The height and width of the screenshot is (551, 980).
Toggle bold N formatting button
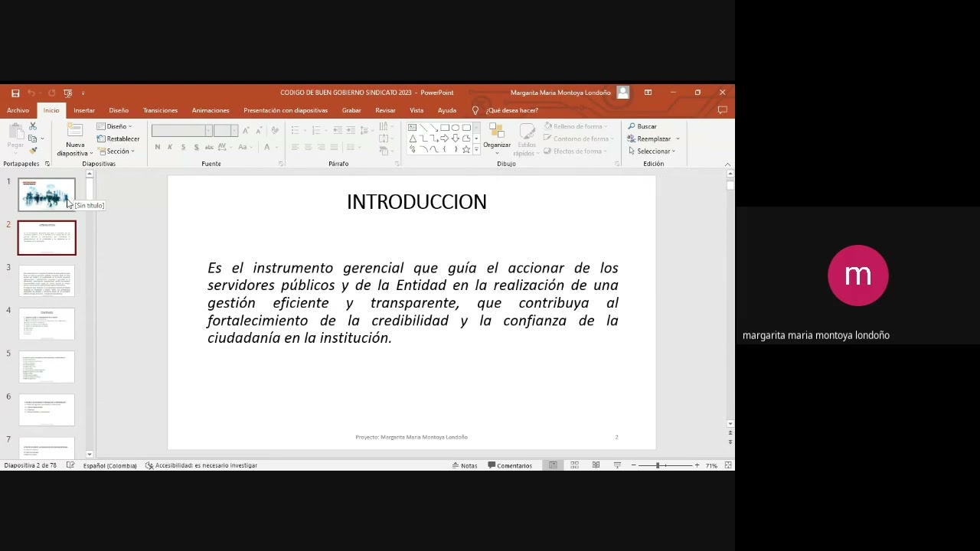(x=157, y=147)
